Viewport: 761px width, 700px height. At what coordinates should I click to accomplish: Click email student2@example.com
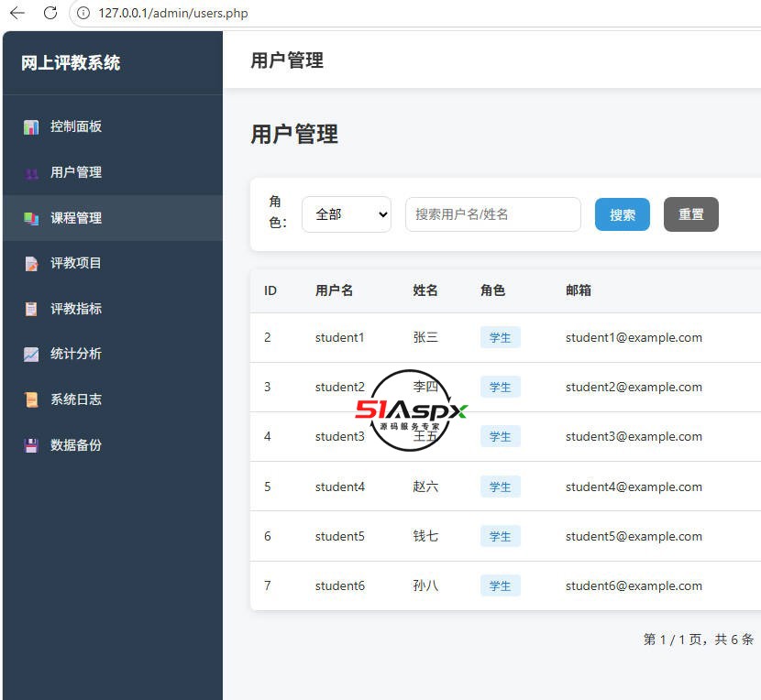coord(634,388)
